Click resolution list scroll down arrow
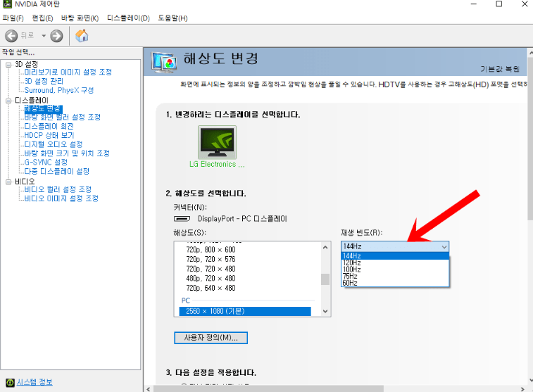This screenshot has height=392, width=533. click(325, 311)
